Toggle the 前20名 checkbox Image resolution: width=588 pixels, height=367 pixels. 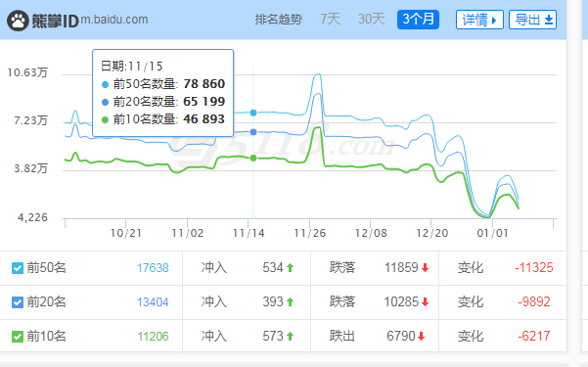(18, 302)
